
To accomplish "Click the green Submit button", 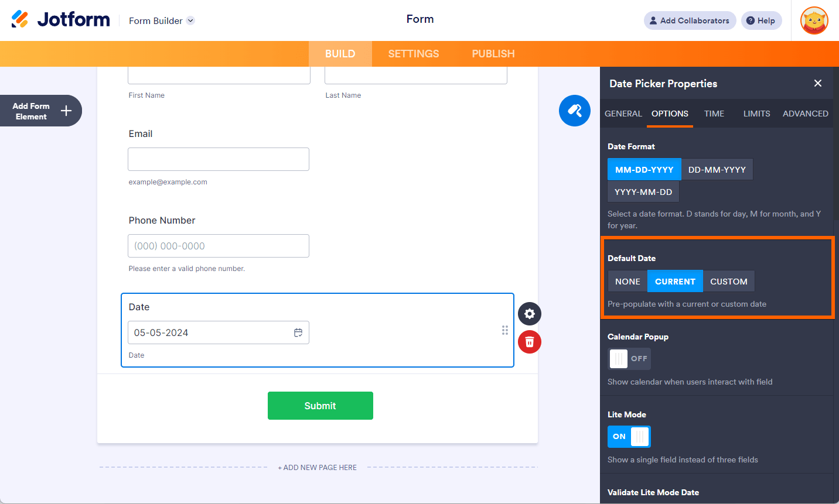I will (320, 406).
